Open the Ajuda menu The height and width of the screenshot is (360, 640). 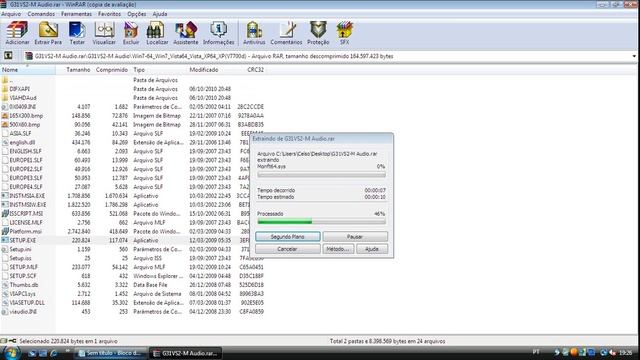[160, 14]
